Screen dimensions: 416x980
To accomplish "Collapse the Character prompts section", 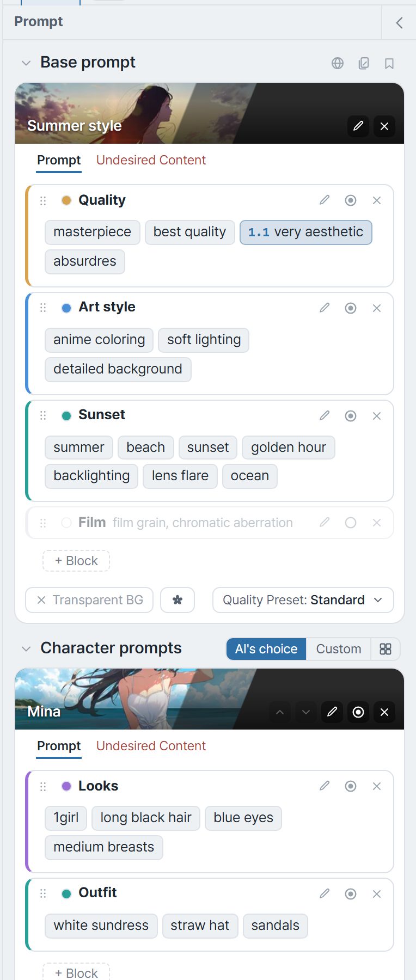I will (x=26, y=649).
